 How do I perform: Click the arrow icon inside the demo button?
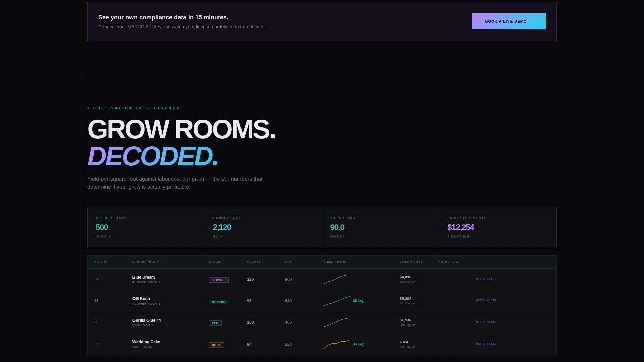(530, 21)
